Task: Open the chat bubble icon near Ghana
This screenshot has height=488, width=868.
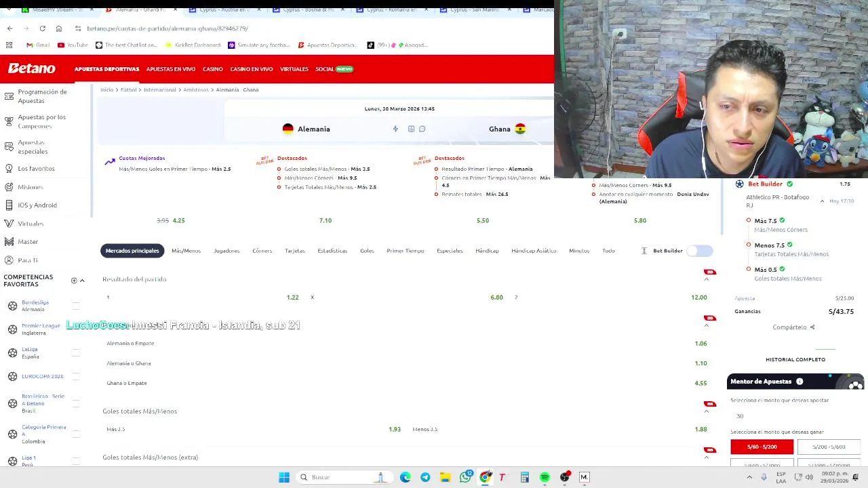Action: (x=422, y=129)
